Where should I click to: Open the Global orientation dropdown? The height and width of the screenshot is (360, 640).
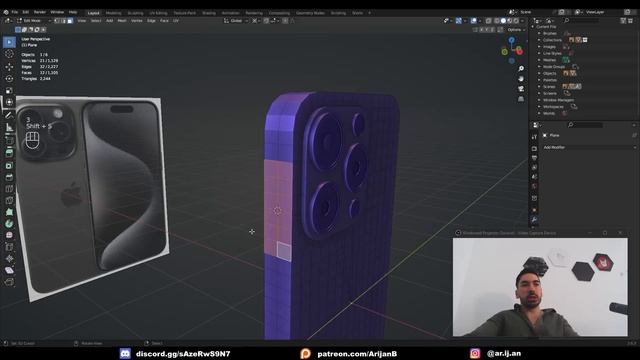tap(236, 20)
